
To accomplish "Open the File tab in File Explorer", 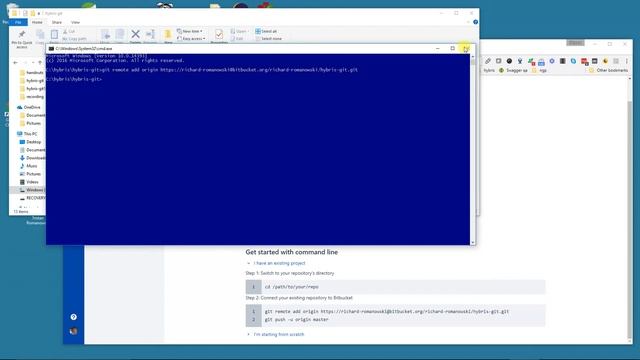I will (x=18, y=22).
